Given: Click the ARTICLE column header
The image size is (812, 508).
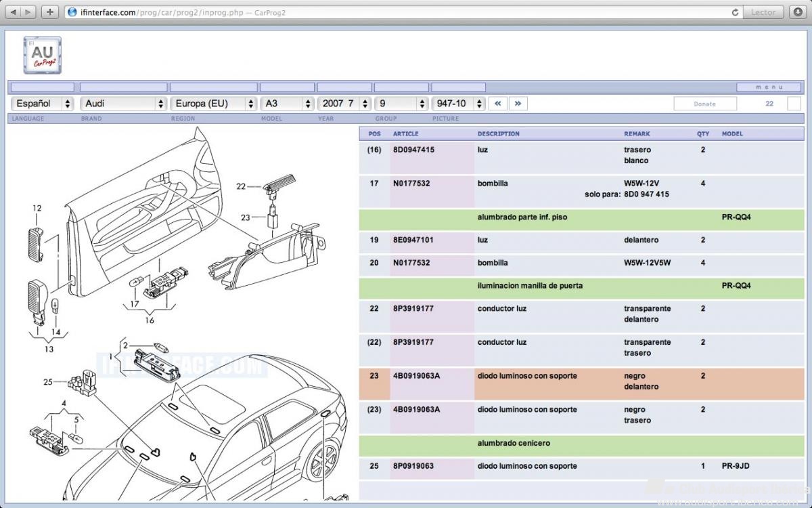Looking at the screenshot, I should click(406, 134).
